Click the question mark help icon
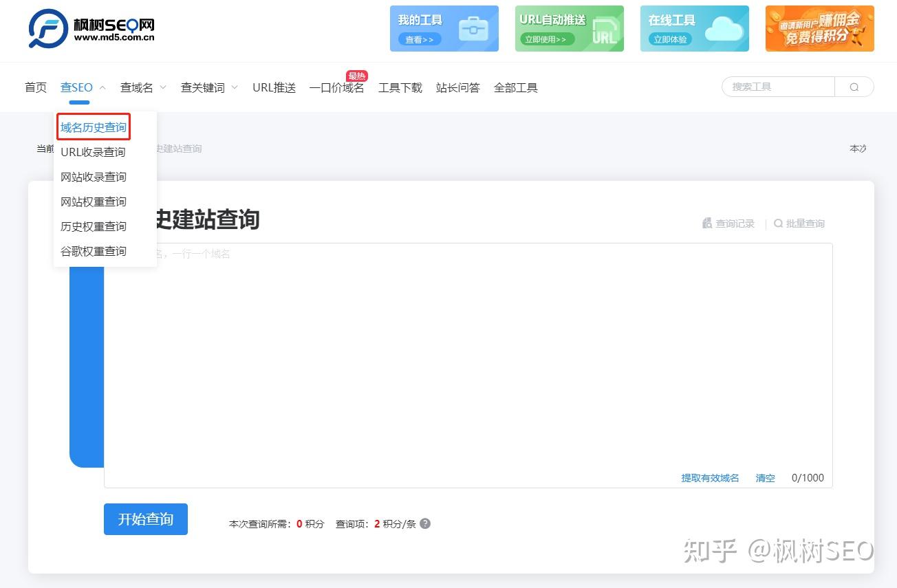Viewport: 897px width, 588px height. [424, 523]
